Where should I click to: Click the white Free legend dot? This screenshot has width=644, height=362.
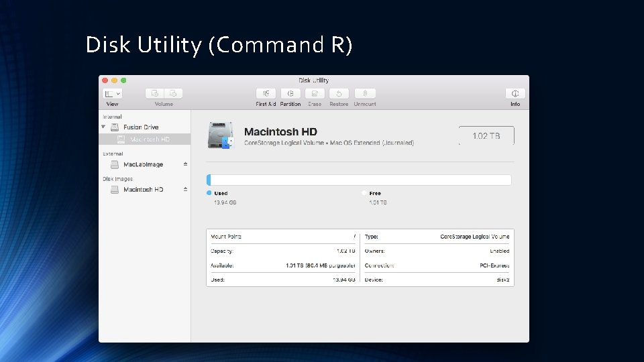(364, 193)
